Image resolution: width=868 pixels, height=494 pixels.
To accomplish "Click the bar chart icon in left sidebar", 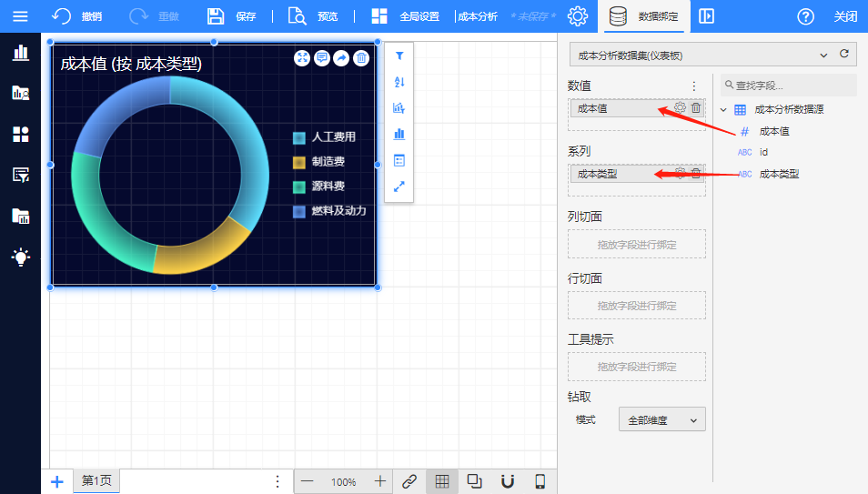I will tap(20, 52).
